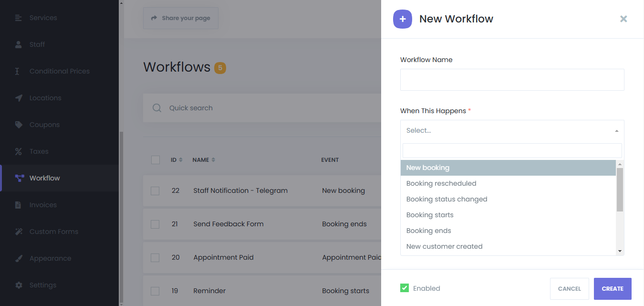Choose New customer created event
This screenshot has height=306, width=644.
pyautogui.click(x=444, y=246)
